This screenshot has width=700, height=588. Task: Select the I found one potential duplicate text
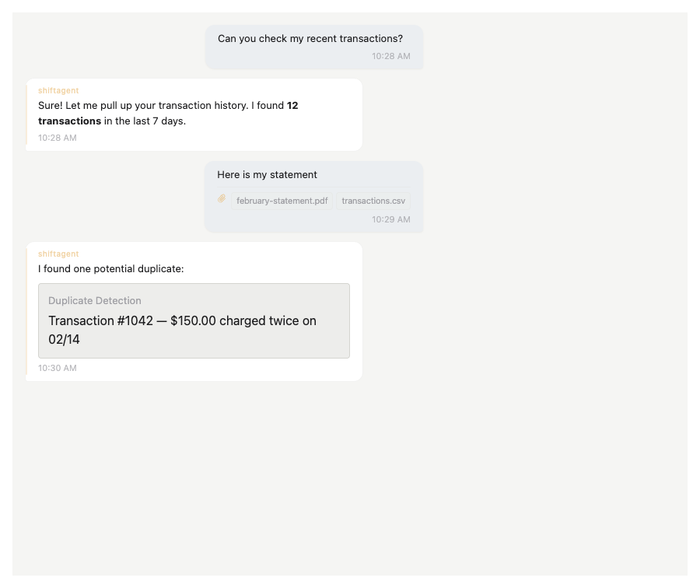pos(110,268)
